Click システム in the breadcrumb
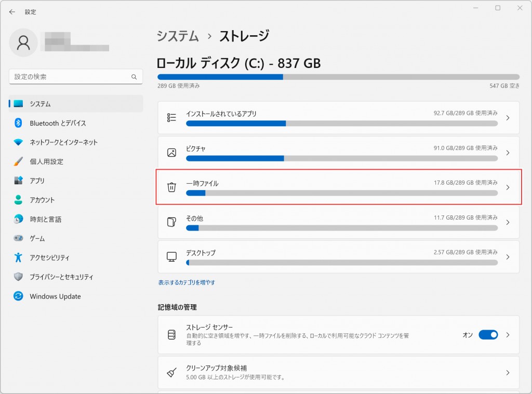 pos(178,36)
